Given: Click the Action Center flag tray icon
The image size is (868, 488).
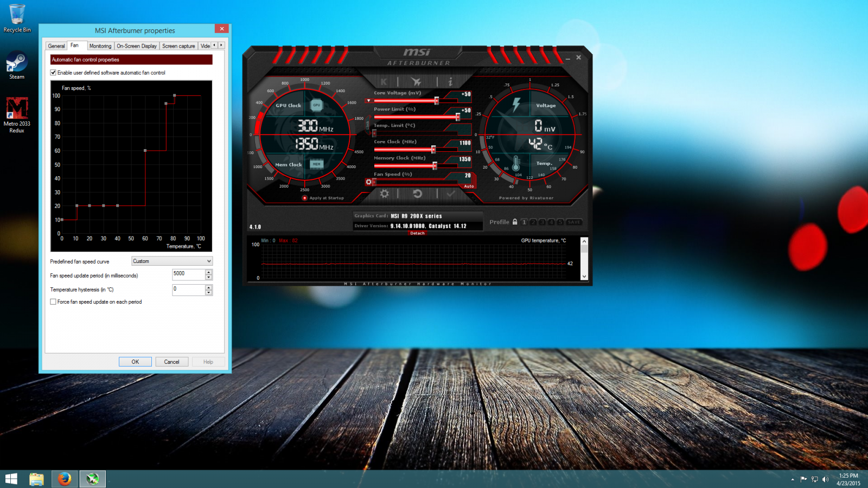Looking at the screenshot, I should point(803,479).
